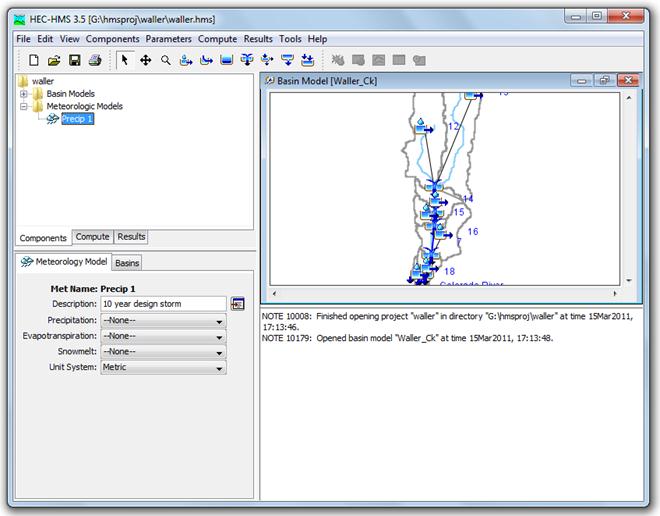Click the Open project folder icon

pos(54,60)
